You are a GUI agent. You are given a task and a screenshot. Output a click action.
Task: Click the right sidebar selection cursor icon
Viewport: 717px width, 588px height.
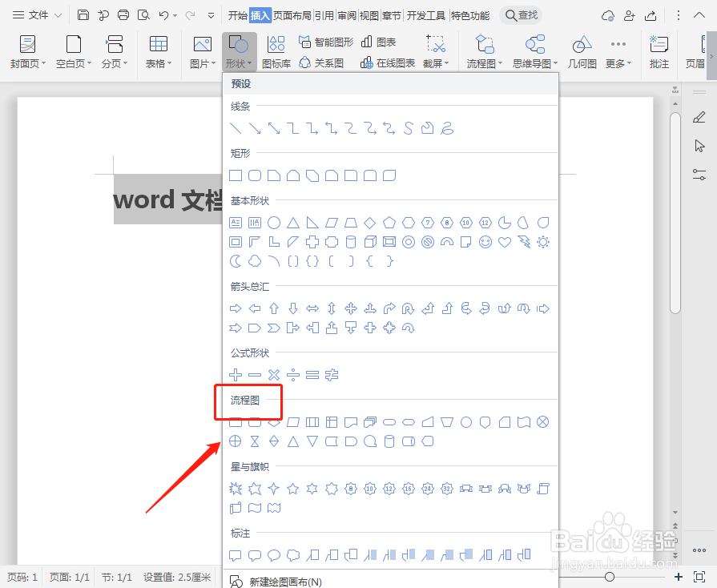tap(699, 146)
